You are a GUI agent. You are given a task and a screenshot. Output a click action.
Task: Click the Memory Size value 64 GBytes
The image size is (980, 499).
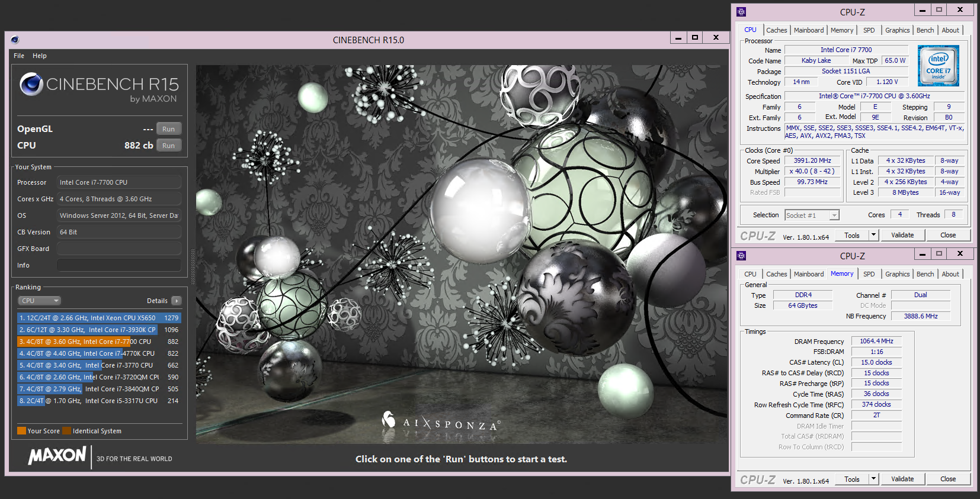click(803, 305)
